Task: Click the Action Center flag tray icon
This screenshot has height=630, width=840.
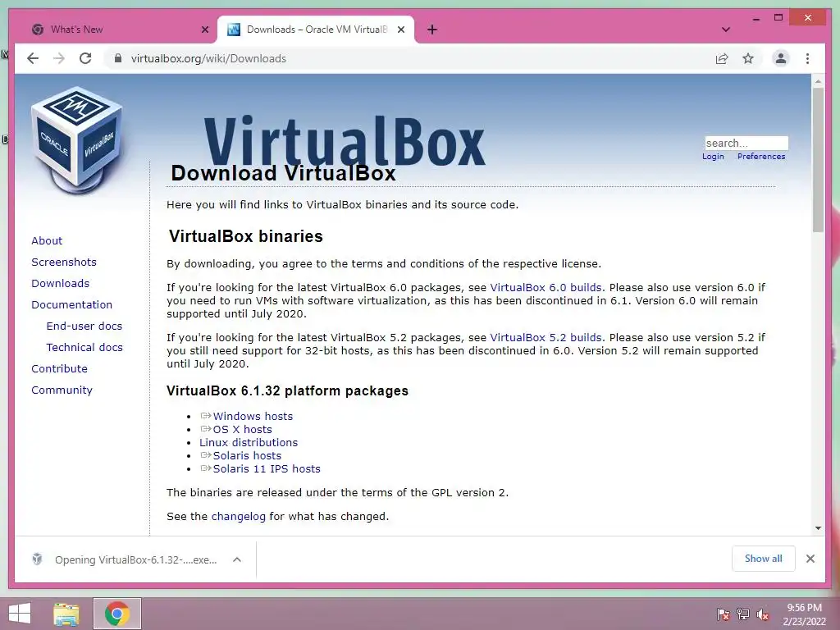Action: point(723,614)
